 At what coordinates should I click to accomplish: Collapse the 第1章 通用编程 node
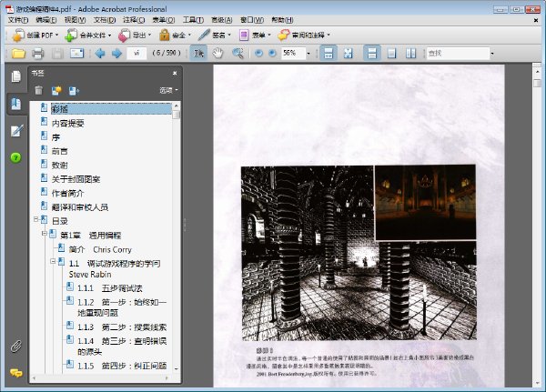tap(45, 233)
